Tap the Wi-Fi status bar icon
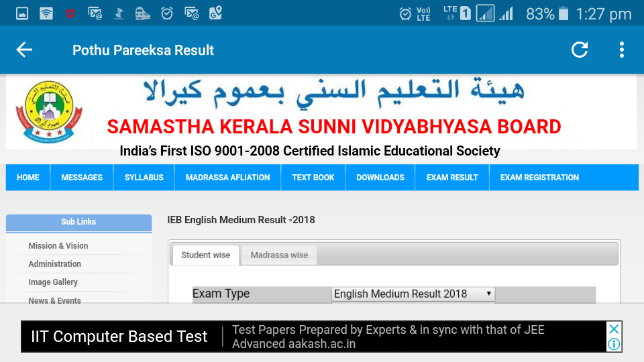Image resolution: width=644 pixels, height=362 pixels. click(x=46, y=13)
